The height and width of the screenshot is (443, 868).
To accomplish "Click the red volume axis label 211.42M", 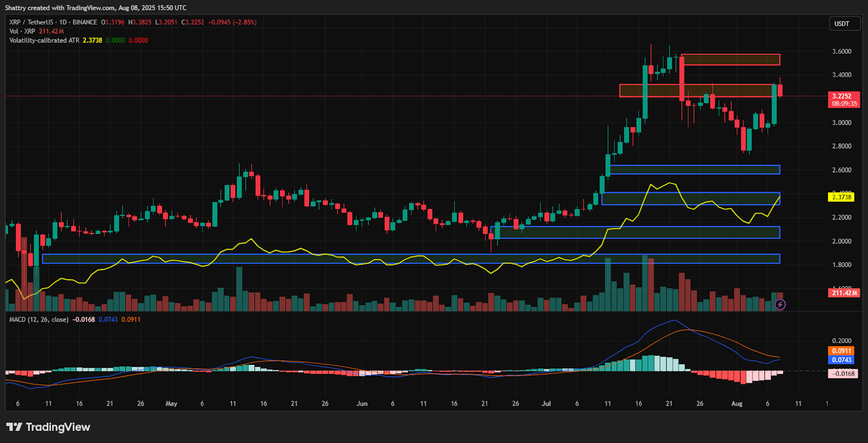I will [844, 293].
